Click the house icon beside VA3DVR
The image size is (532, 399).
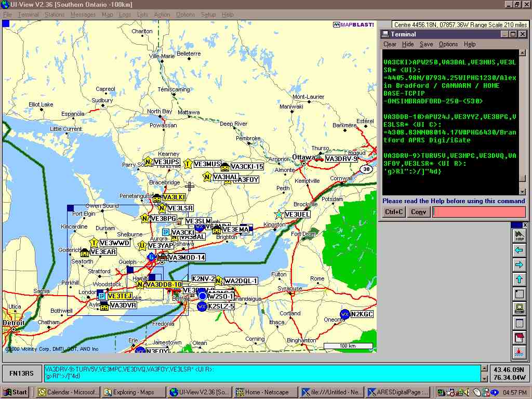click(104, 305)
